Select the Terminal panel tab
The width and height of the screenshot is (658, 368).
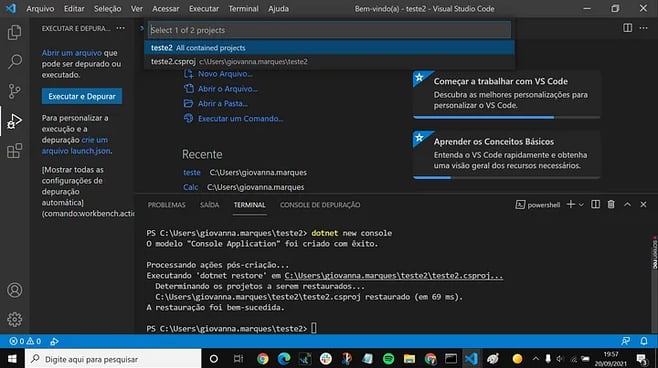pyautogui.click(x=249, y=205)
